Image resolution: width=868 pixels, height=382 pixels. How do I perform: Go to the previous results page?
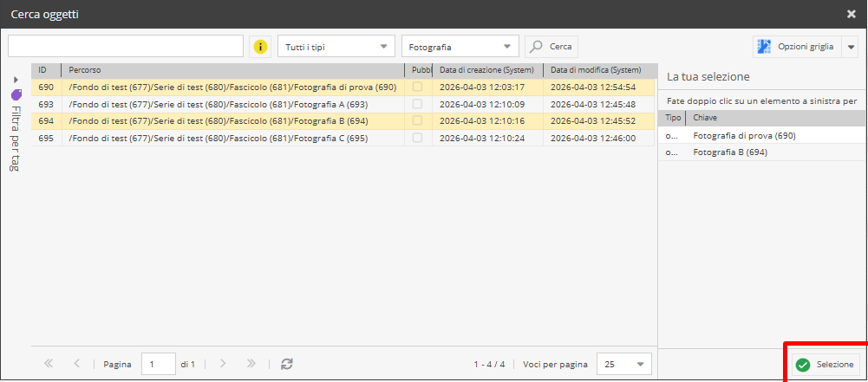(x=77, y=365)
